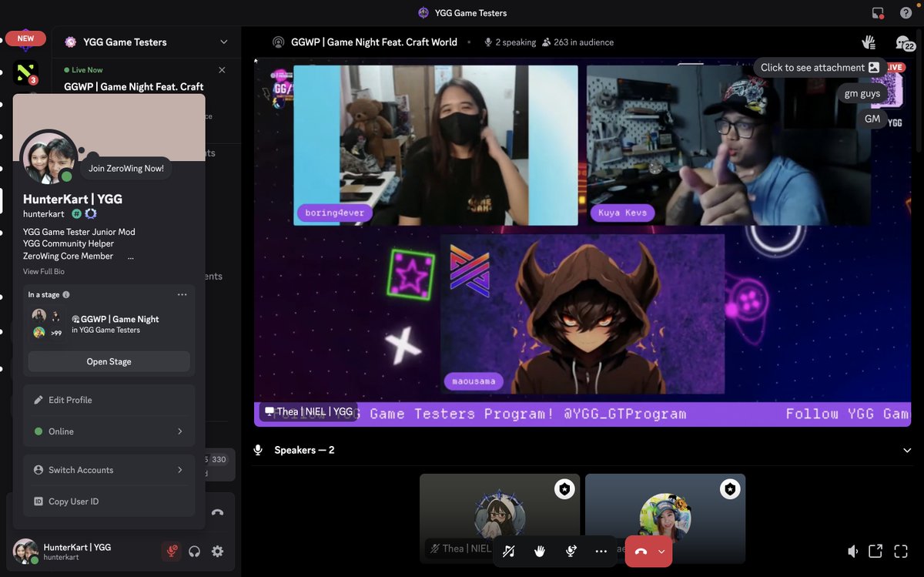Click Click to see attachment chat bubble
Viewport: 924px width, 577px height.
point(819,68)
